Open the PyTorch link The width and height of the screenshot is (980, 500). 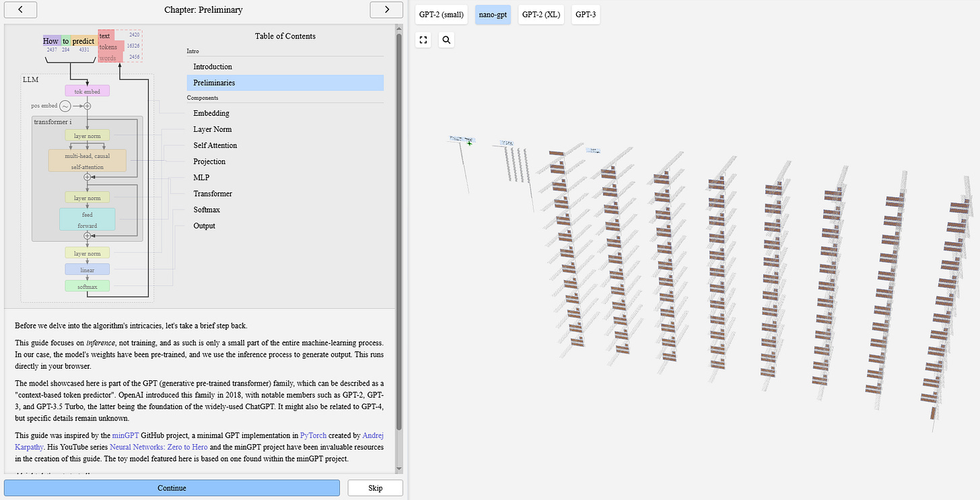[x=313, y=435]
